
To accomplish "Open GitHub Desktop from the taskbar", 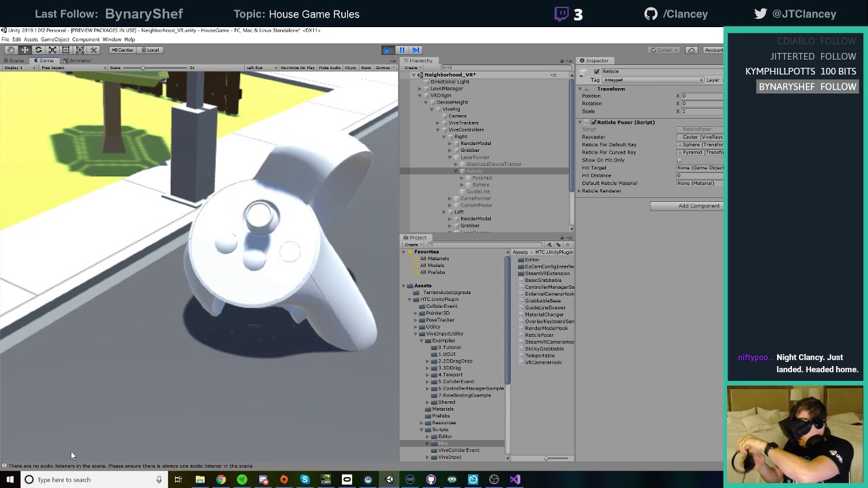I will [x=431, y=480].
